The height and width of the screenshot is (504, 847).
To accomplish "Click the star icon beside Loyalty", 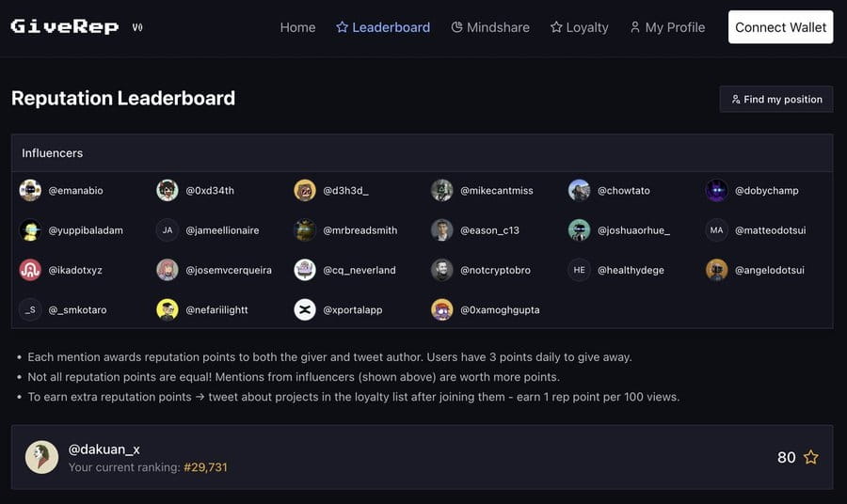I will click(556, 27).
